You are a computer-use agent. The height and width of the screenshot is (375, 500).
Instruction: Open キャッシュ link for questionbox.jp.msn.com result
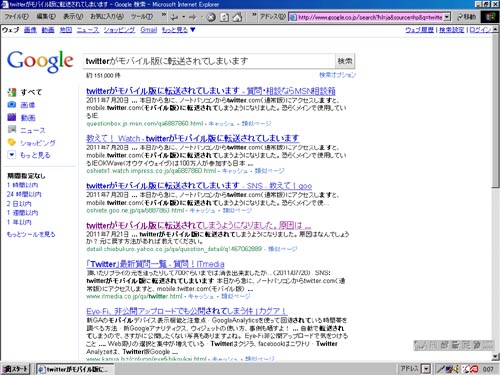tap(221, 124)
